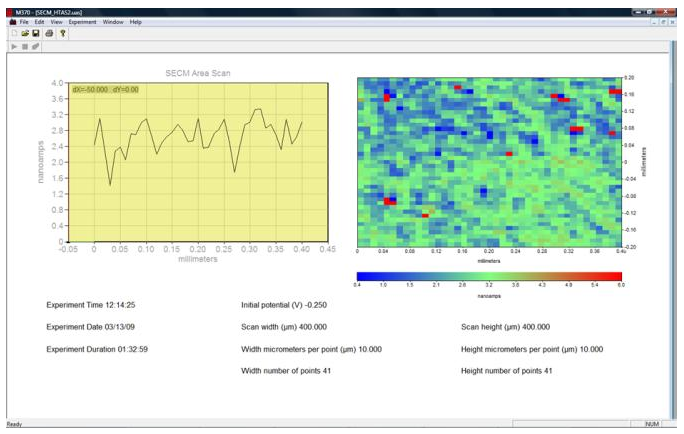Image resolution: width=684 pixels, height=434 pixels.
Task: Expand the View menu
Action: coord(56,21)
